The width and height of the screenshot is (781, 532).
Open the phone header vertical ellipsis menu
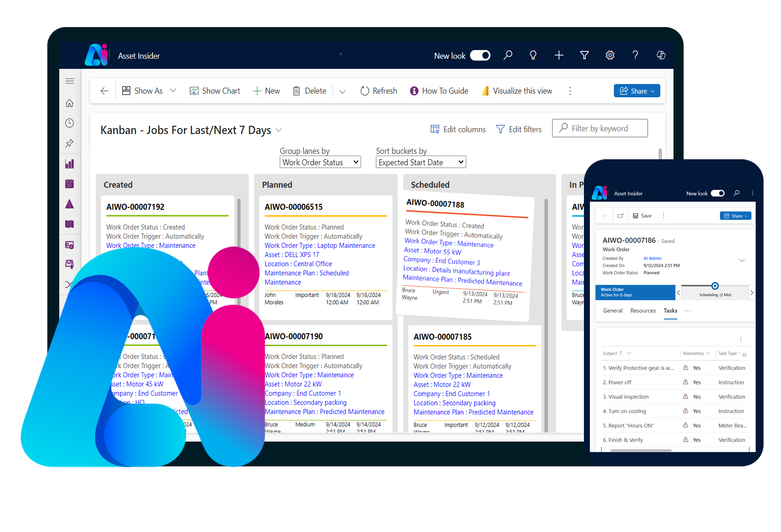pos(753,193)
